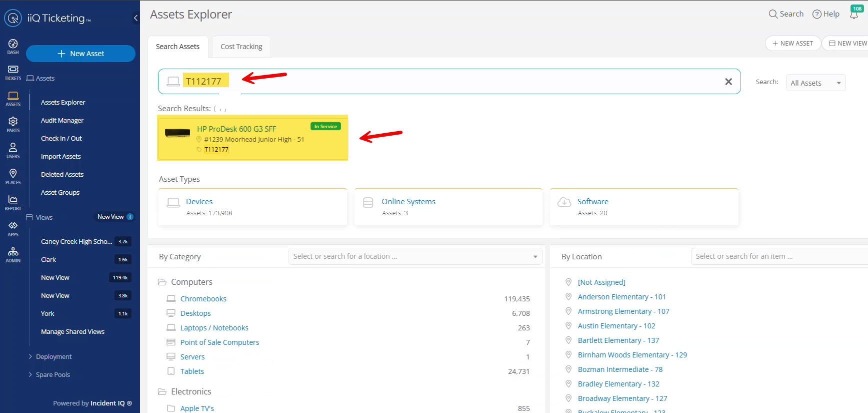Expand the Spare Pools section
This screenshot has width=868, height=413.
[52, 374]
